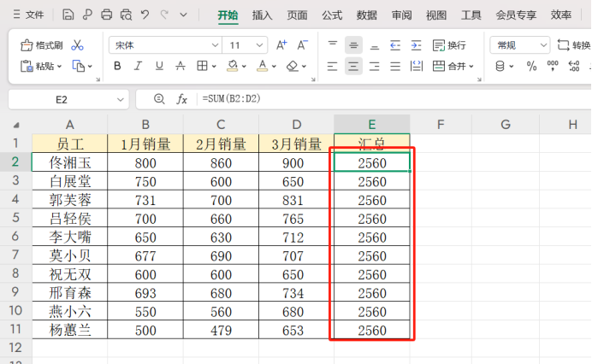Click the increase font size icon

[x=281, y=45]
